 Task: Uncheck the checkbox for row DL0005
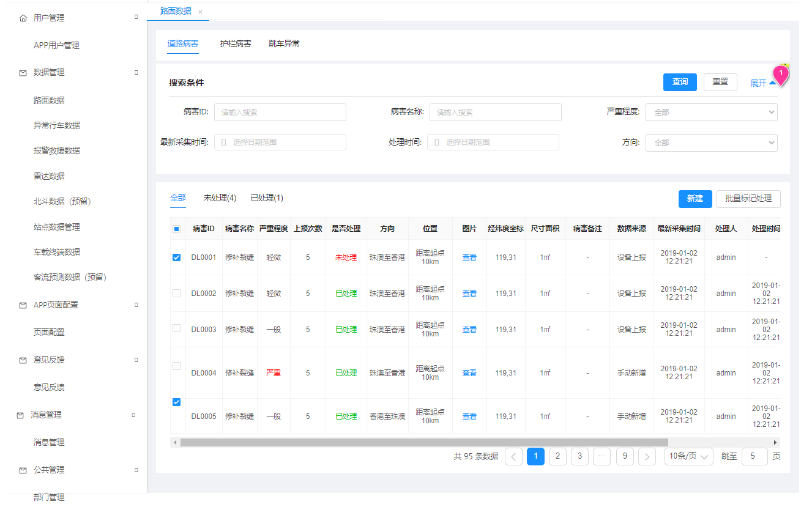176,402
